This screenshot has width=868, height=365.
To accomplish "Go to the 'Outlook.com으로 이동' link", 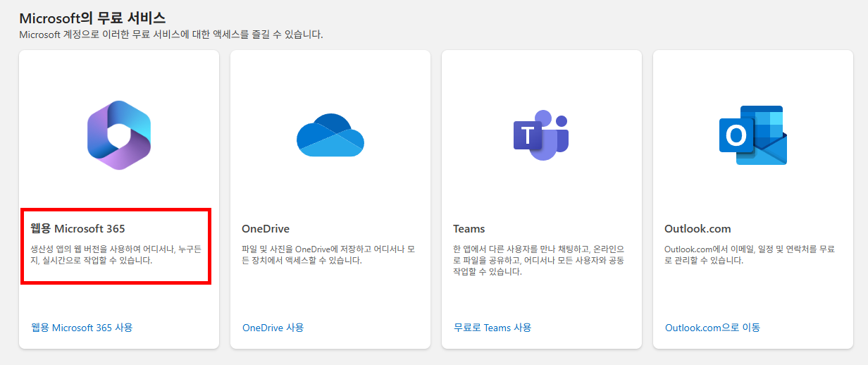I will click(x=712, y=328).
